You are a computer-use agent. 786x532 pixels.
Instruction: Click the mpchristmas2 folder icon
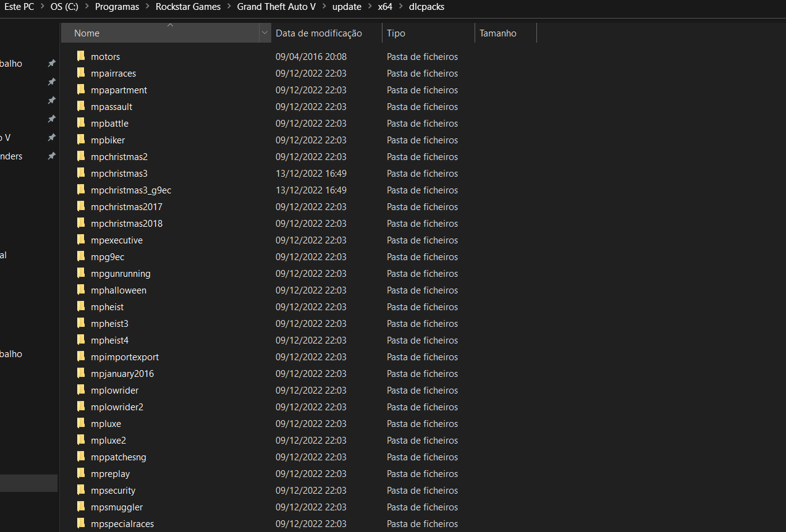[80, 156]
